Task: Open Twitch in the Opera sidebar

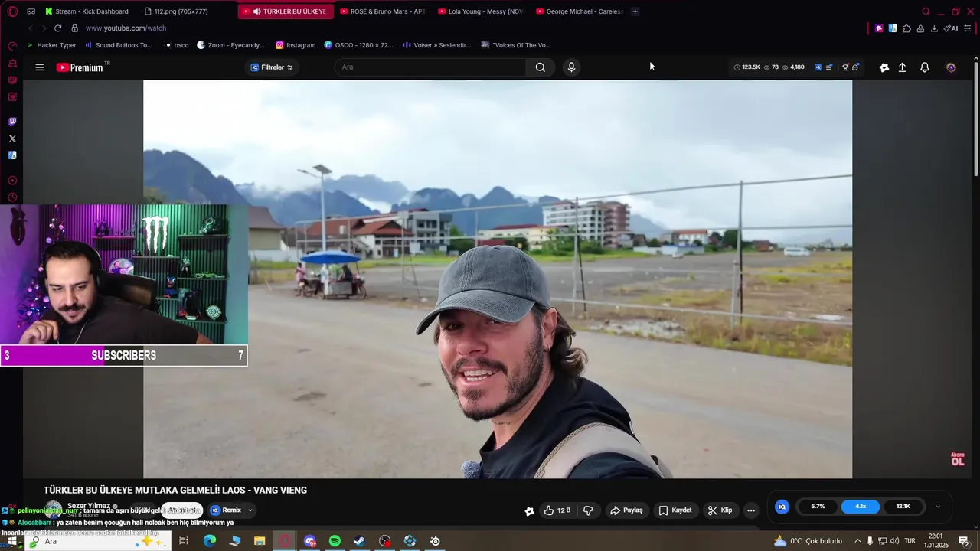Action: (12, 122)
